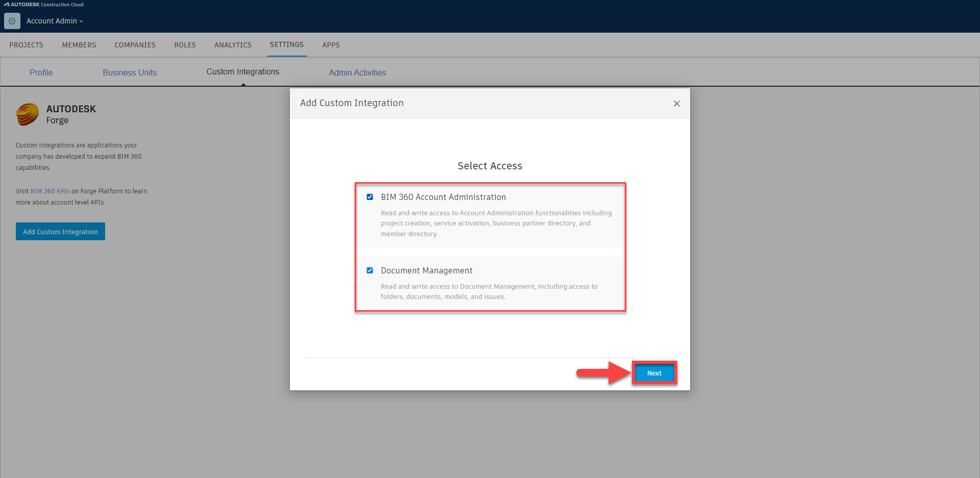Viewport: 980px width, 478px height.
Task: Select the Settings tab
Action: [287, 44]
